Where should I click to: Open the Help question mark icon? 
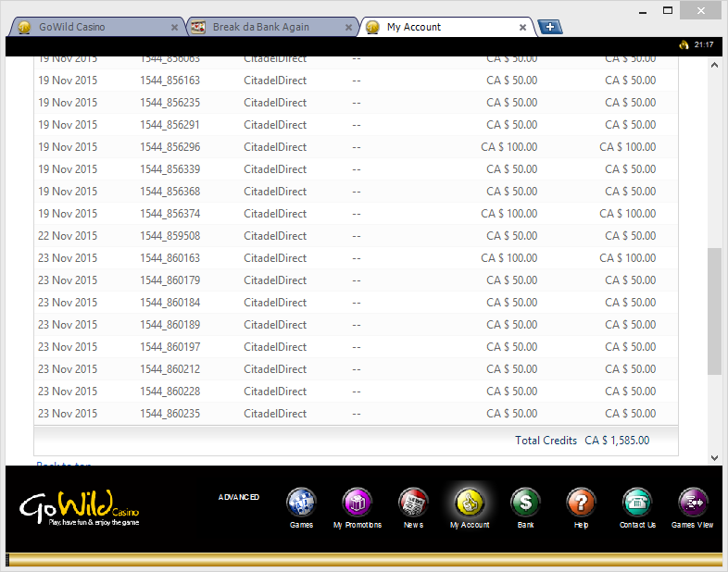coord(581,503)
